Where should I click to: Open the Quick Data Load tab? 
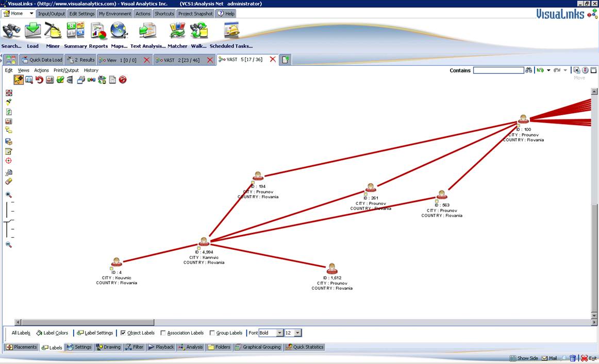(42, 60)
